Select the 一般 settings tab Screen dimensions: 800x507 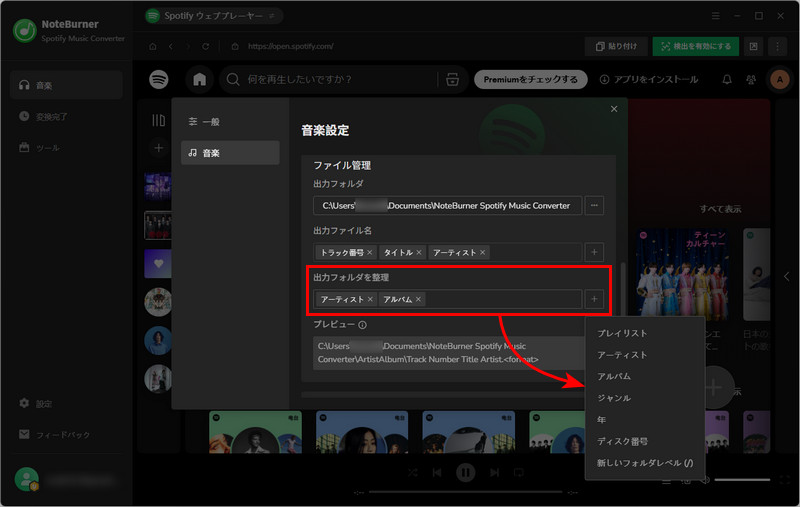pyautogui.click(x=230, y=121)
